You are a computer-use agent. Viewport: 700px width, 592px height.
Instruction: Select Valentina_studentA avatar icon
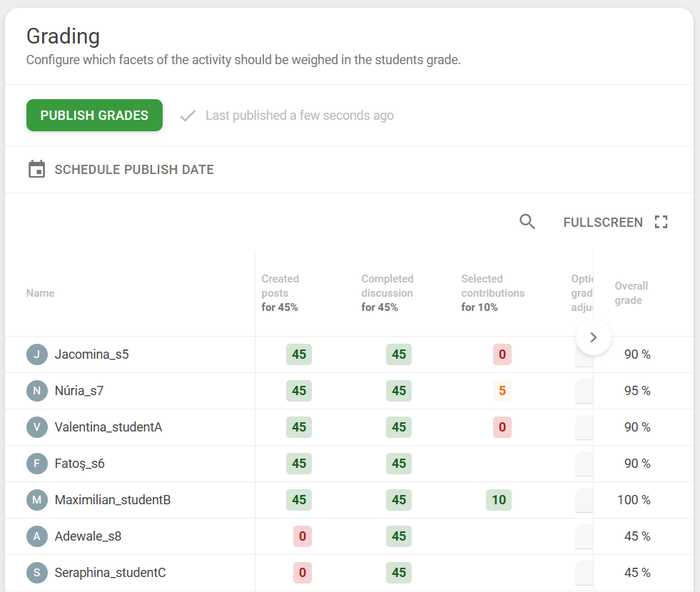click(37, 427)
